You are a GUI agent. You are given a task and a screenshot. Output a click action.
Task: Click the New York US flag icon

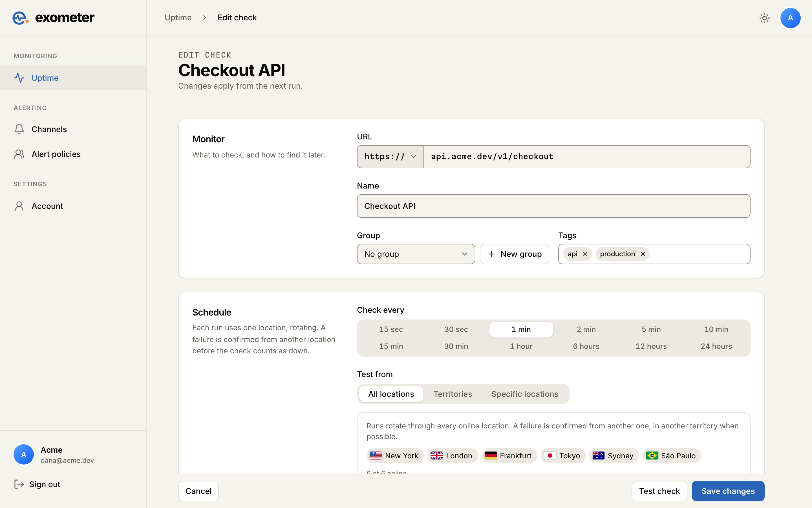coord(376,456)
